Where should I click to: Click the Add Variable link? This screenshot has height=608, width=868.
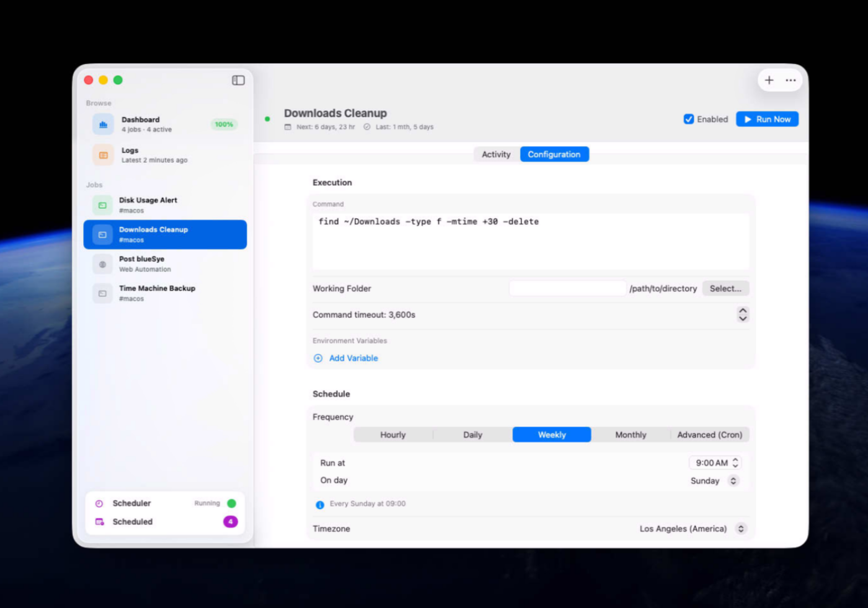pyautogui.click(x=353, y=358)
